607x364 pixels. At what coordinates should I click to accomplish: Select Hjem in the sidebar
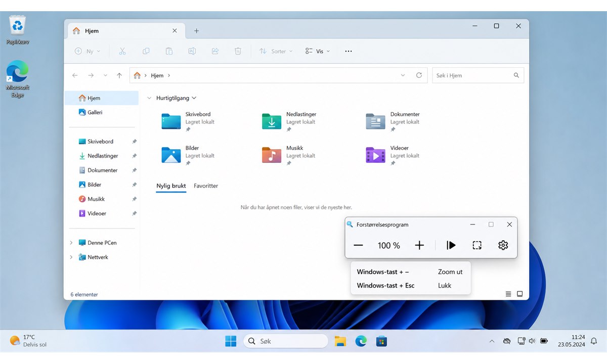[101, 98]
